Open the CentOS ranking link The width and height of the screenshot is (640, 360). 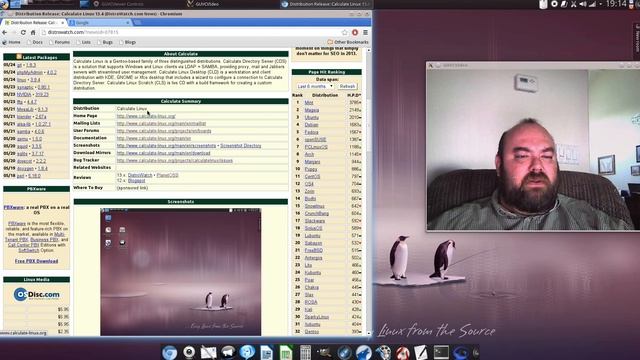coord(312,177)
